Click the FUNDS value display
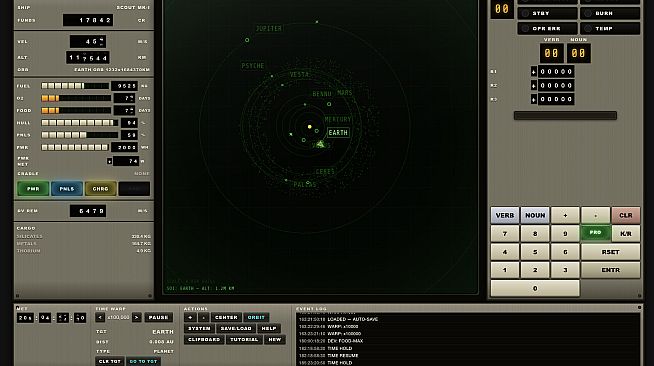The image size is (654, 366). (x=88, y=20)
